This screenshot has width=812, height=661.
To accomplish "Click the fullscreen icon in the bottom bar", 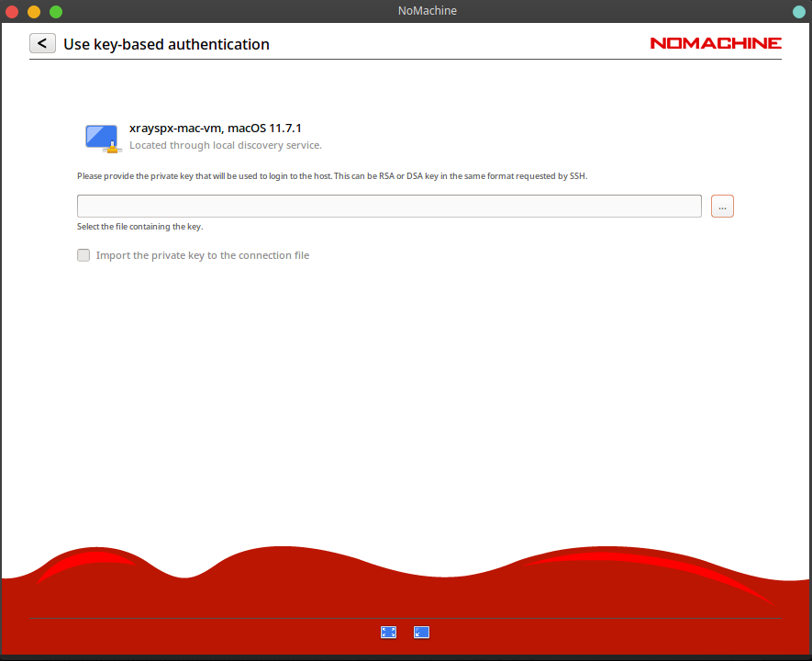I will point(388,632).
